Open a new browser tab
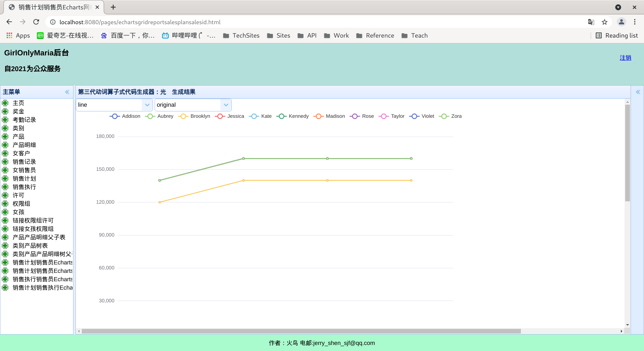644x351 pixels. 113,7
